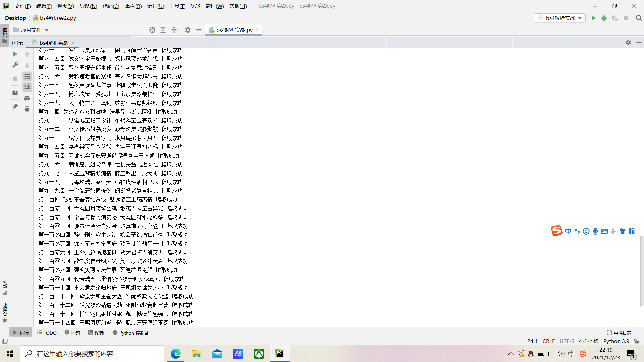This screenshot has width=644, height=362.
Task: Toggle scroll to end of output
Action: pyautogui.click(x=27, y=87)
